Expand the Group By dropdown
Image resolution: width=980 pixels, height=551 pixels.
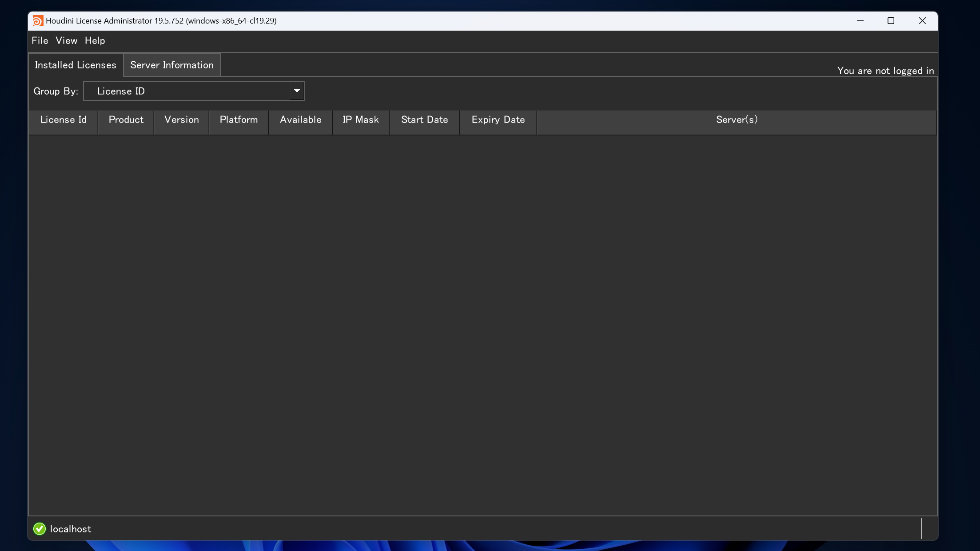click(x=194, y=91)
